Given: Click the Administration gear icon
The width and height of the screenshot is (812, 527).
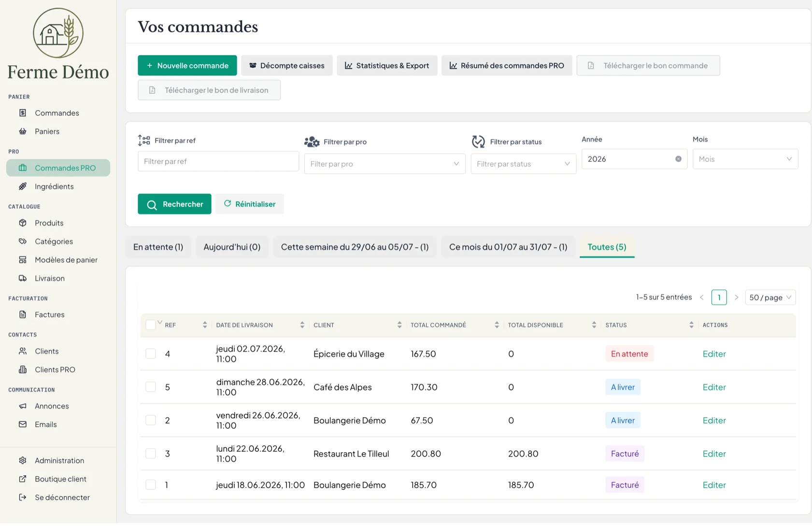Looking at the screenshot, I should coord(23,460).
